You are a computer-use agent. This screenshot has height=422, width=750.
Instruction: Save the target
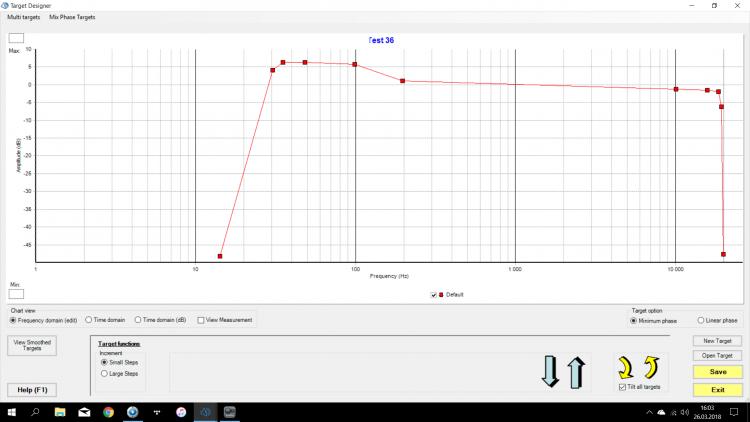pos(718,372)
